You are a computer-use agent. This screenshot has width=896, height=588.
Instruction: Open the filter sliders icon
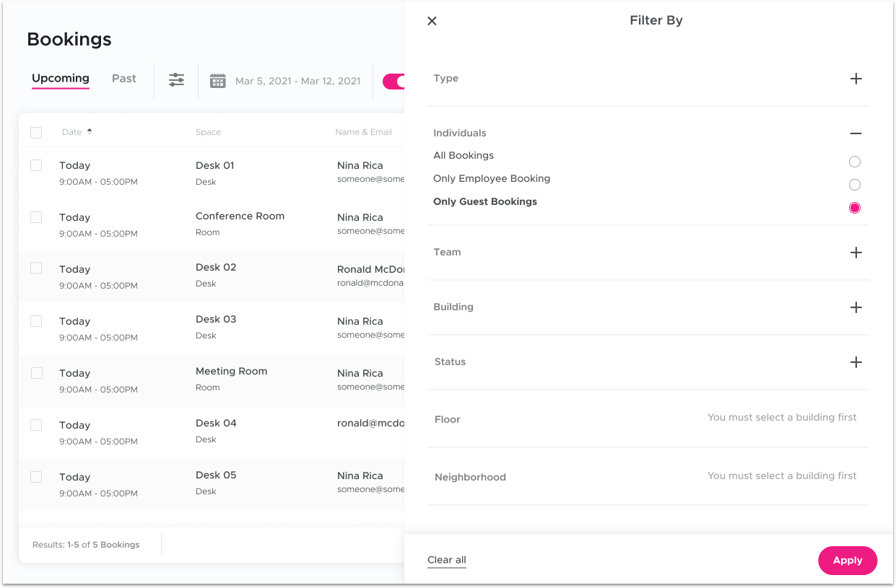pos(177,80)
